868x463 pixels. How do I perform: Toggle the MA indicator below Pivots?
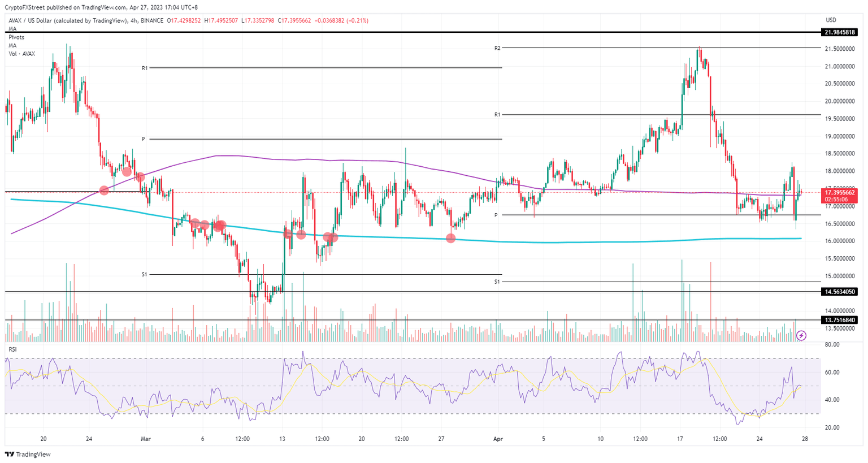(x=12, y=45)
